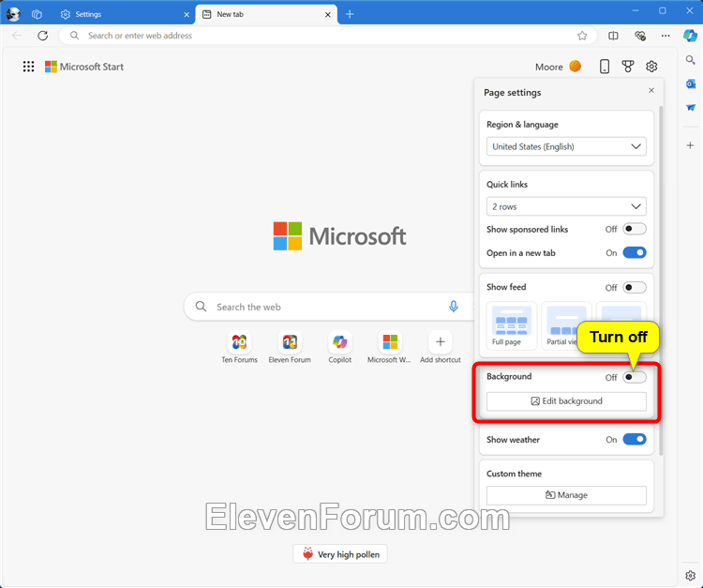Open the Eleven Forum shortcut

point(290,348)
